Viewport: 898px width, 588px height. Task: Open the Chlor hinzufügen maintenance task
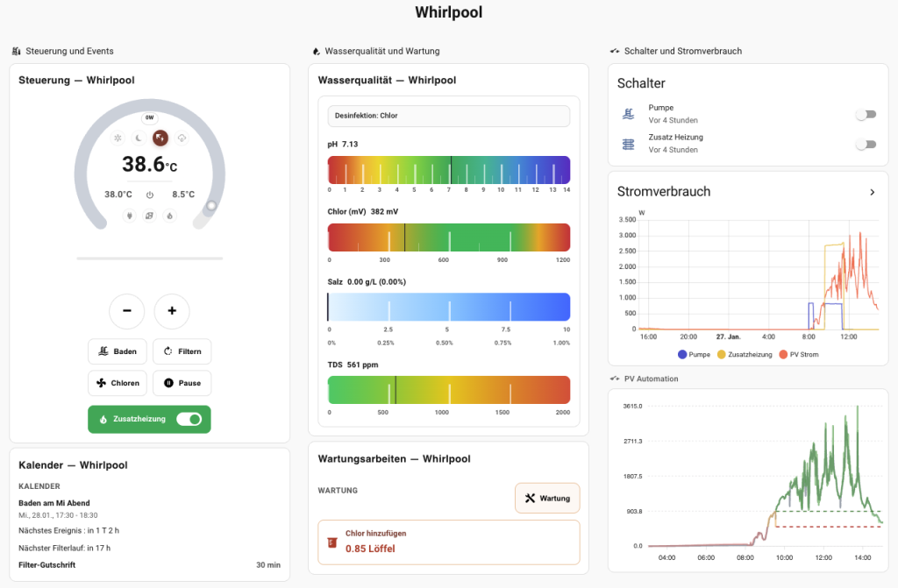click(448, 542)
